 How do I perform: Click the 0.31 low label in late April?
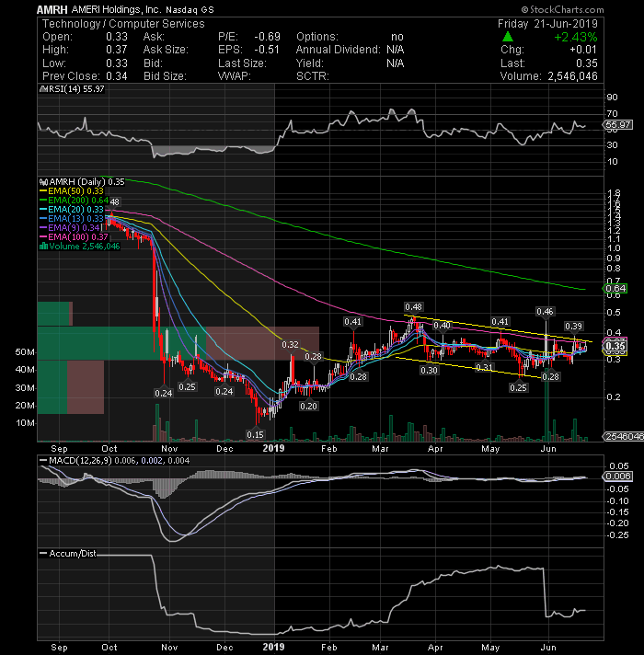(x=484, y=368)
